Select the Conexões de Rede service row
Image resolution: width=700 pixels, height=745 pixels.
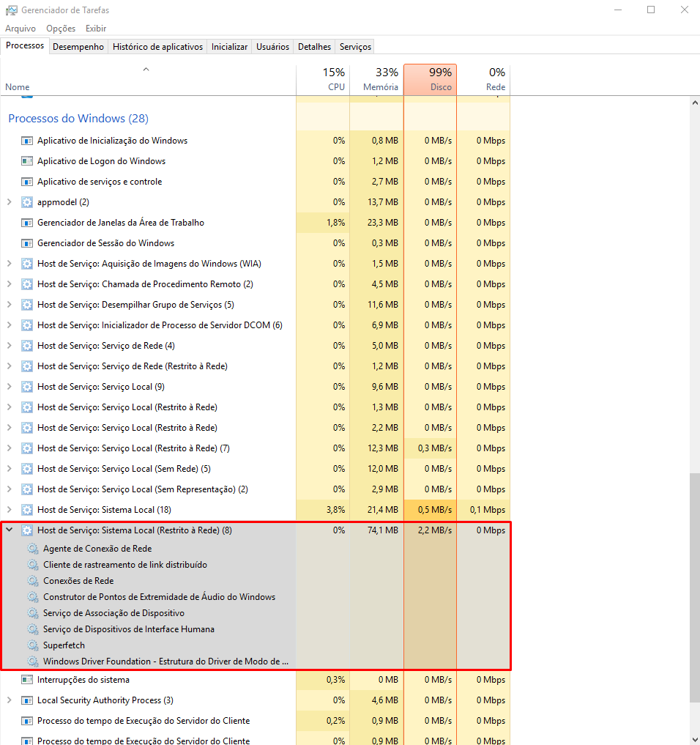coord(256,581)
